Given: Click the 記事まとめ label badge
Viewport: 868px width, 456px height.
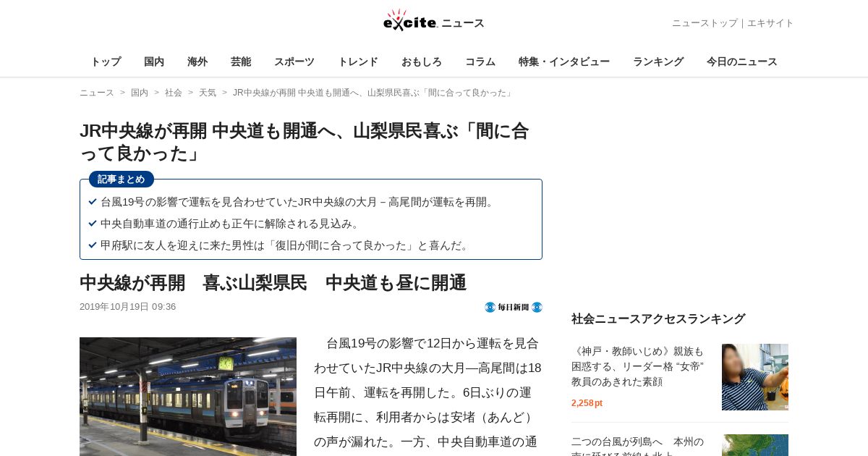Looking at the screenshot, I should click(122, 179).
